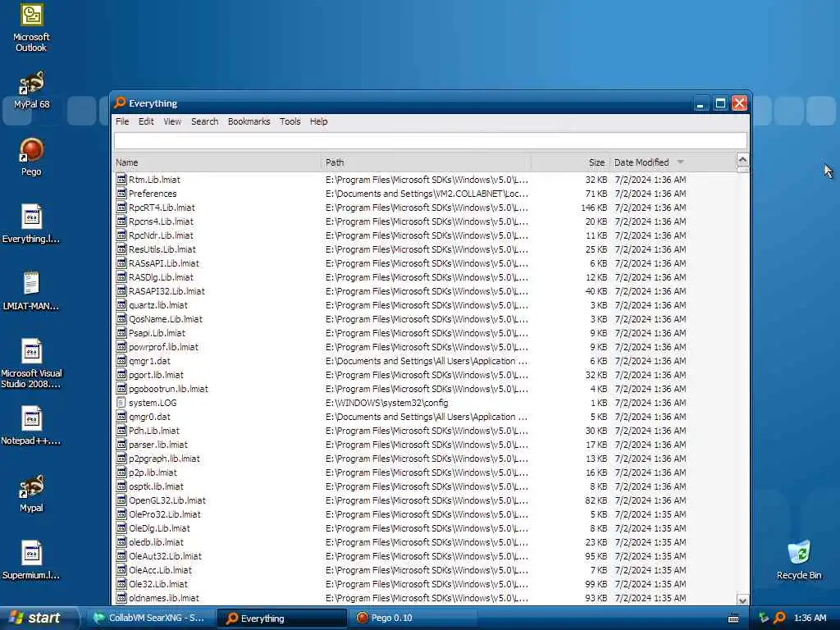
Task: Click the file icon of OpenGL32.Lib.lmiat
Action: tap(121, 500)
